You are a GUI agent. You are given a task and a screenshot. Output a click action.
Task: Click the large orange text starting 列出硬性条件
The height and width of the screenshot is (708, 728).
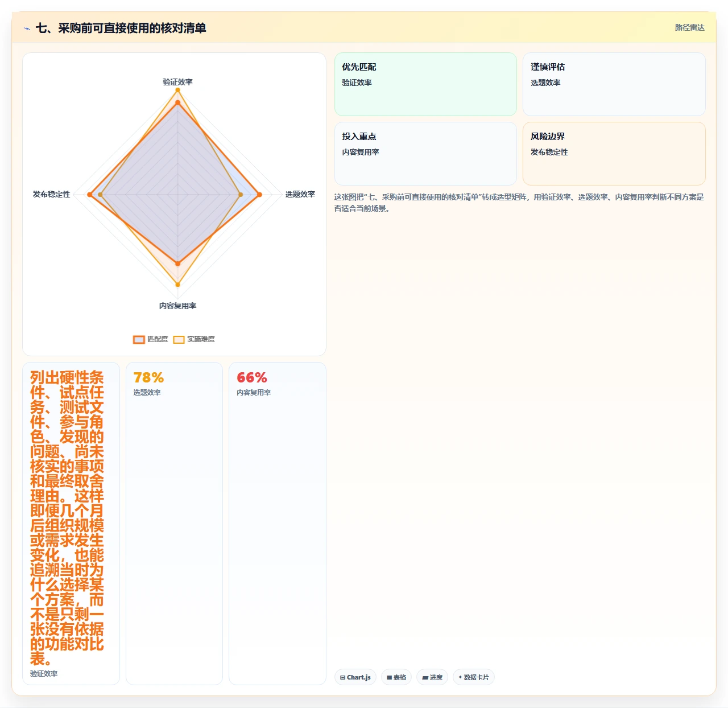click(x=67, y=518)
